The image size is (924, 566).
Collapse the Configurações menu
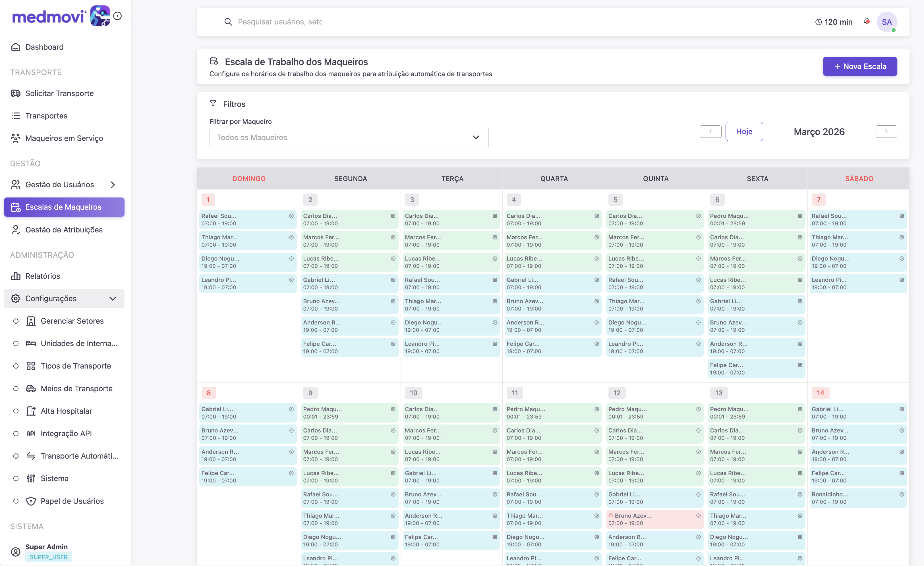coord(113,298)
